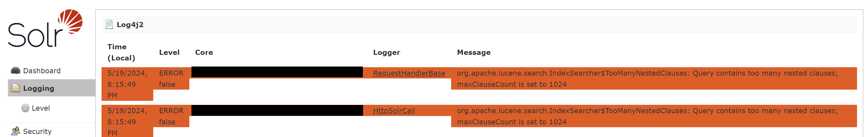Click the Solr logo

pos(45,28)
